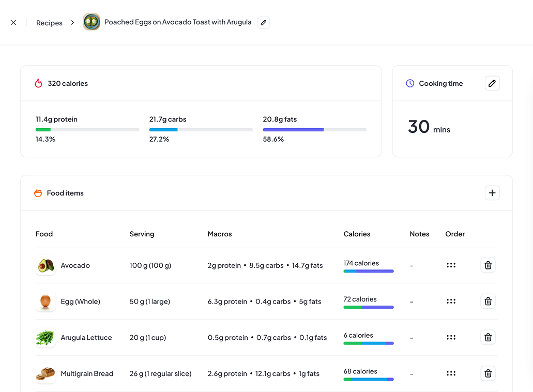Click the Avocado food thumbnail
The height and width of the screenshot is (392, 533).
coord(45,265)
